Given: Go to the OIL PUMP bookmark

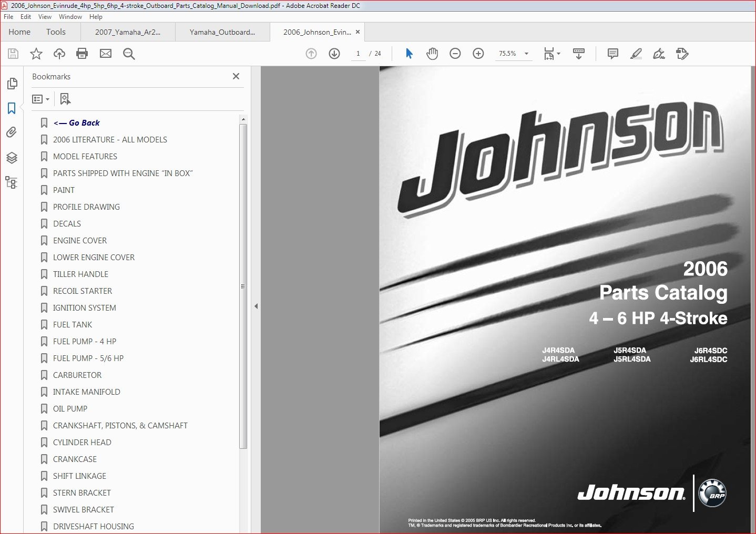Looking at the screenshot, I should tap(70, 409).
